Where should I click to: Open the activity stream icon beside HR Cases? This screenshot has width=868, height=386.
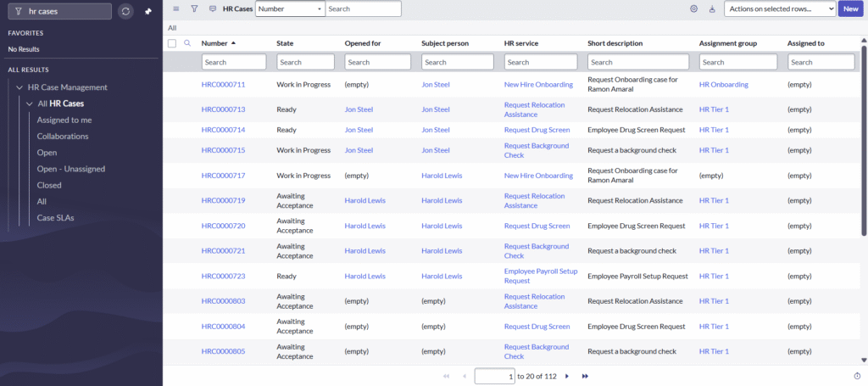point(213,8)
